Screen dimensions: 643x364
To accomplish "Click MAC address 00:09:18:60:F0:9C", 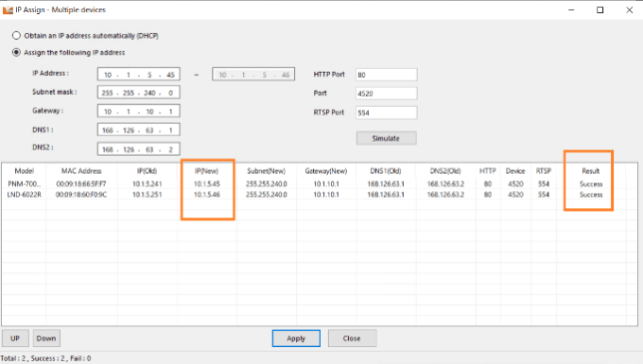I will coord(81,195).
